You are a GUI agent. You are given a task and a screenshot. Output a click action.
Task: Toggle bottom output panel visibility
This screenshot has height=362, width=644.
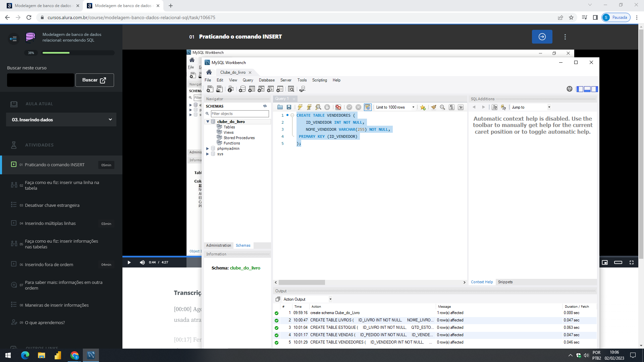click(x=587, y=89)
